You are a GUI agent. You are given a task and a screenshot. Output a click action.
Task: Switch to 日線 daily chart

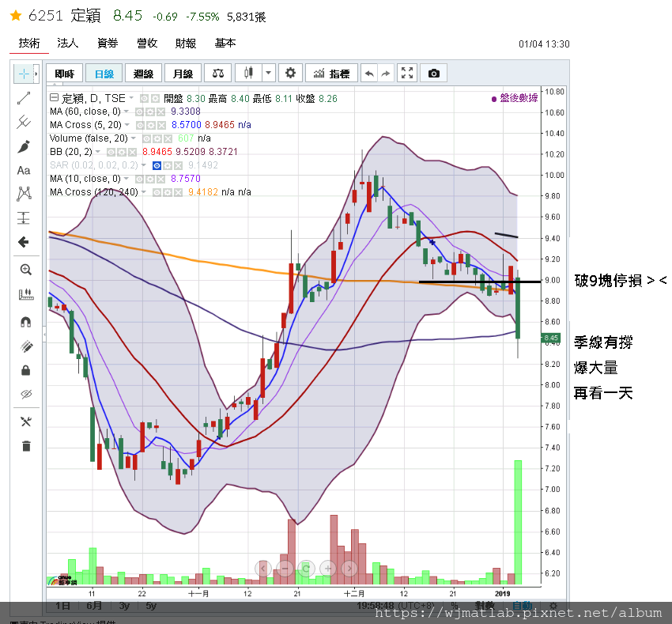104,74
